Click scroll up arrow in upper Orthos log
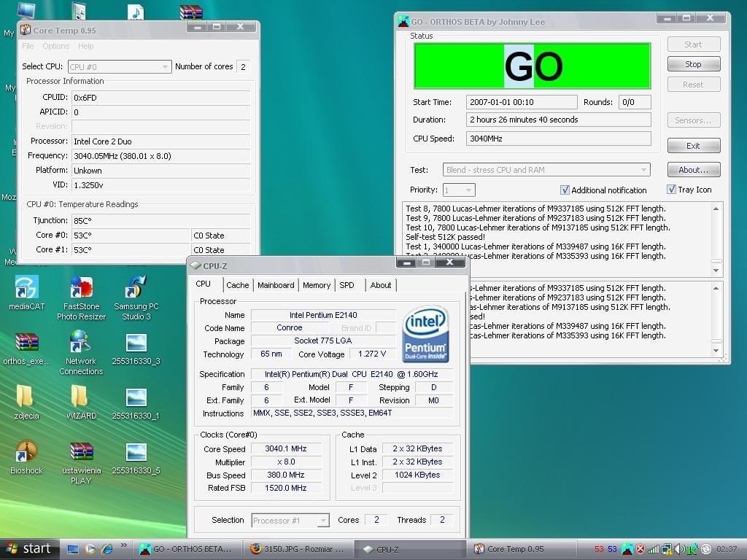The image size is (747, 560). pyautogui.click(x=716, y=209)
